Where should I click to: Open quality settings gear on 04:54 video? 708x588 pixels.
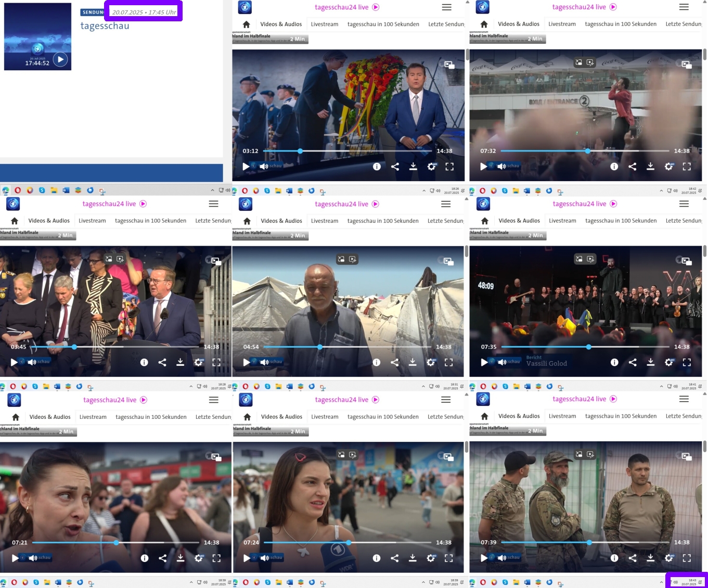click(x=431, y=362)
